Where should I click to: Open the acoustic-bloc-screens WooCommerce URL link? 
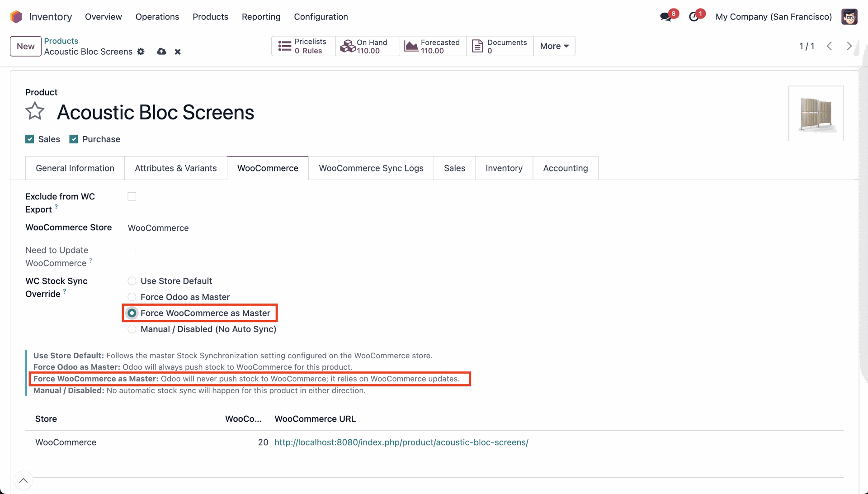[401, 442]
